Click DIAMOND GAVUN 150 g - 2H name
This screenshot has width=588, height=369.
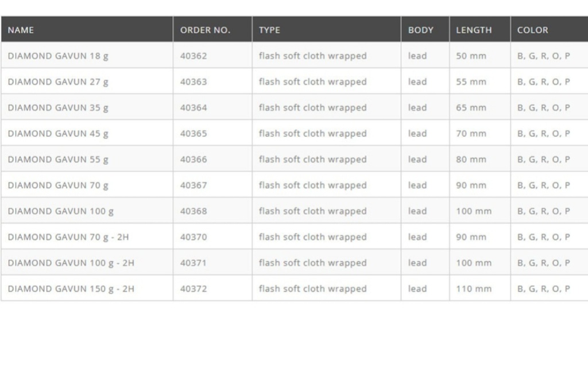(x=71, y=289)
